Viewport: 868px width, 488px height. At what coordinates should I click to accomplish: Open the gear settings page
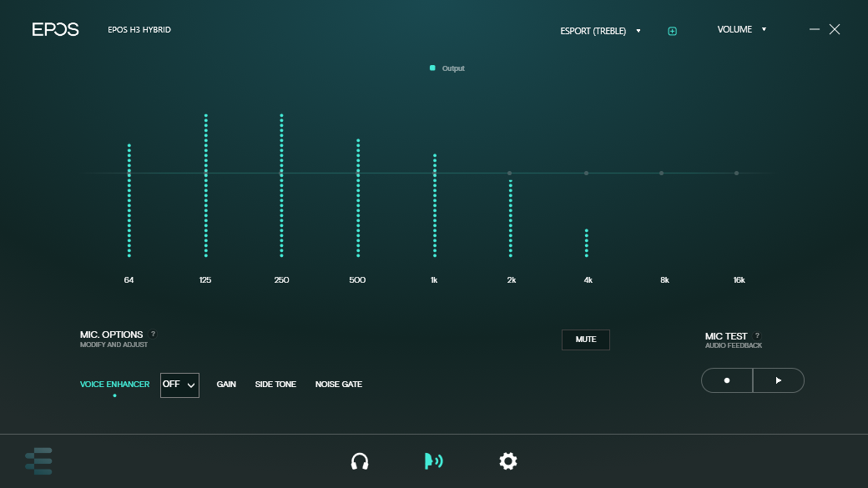[507, 460]
